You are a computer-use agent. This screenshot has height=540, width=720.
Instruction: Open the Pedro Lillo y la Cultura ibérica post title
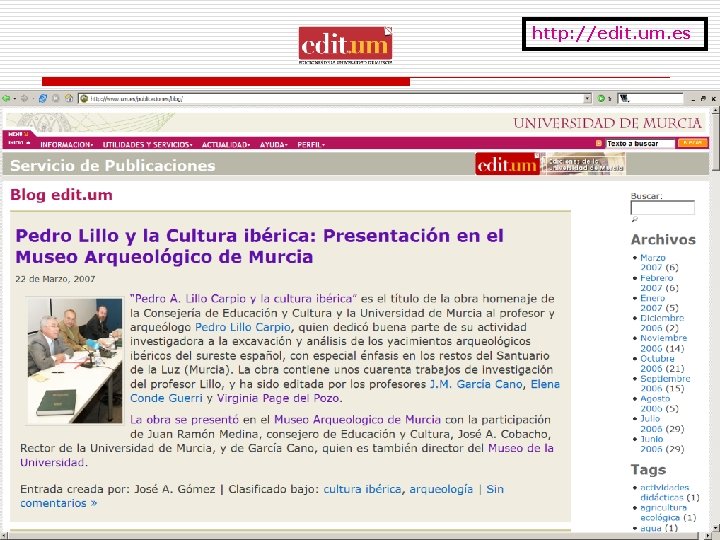[259, 246]
